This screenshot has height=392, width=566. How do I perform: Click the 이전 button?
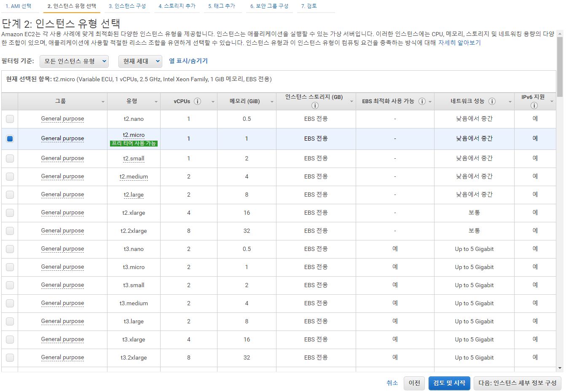point(414,383)
